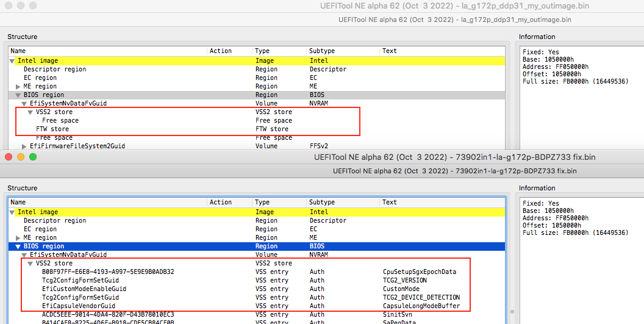Collapse Intel image in la_g172p_ddp31 window
This screenshot has height=324, width=644.
[12, 61]
